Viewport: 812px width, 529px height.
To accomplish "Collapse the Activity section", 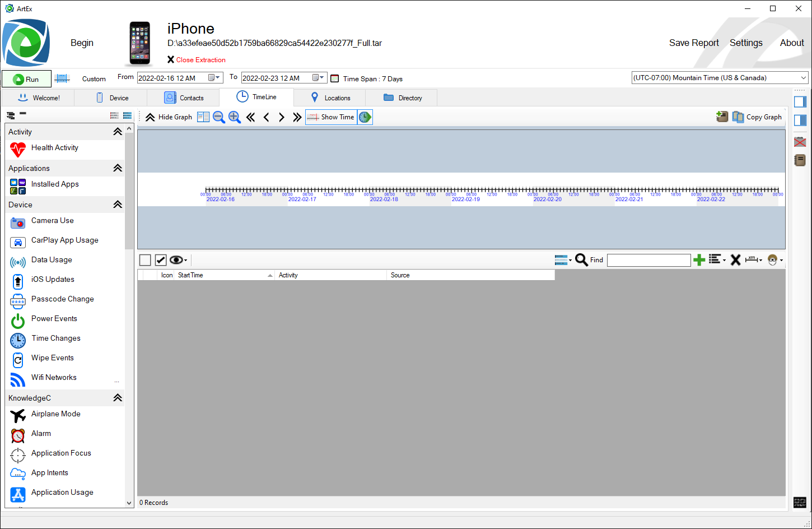I will click(x=118, y=132).
